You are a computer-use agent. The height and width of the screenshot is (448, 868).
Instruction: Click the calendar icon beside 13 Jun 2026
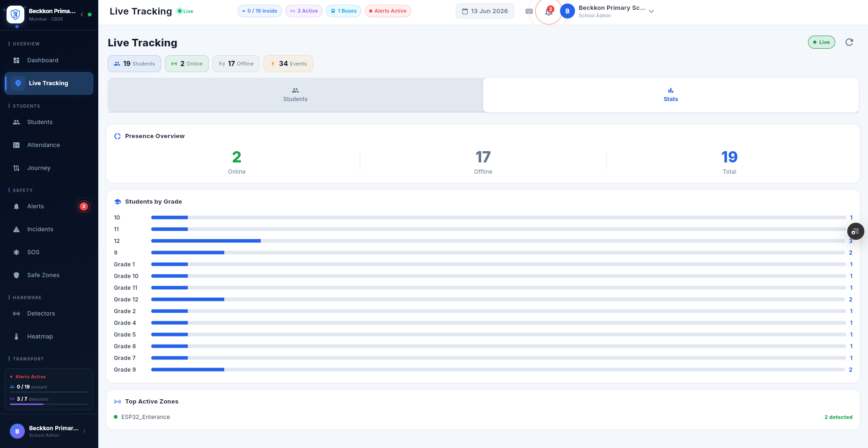[x=465, y=11]
